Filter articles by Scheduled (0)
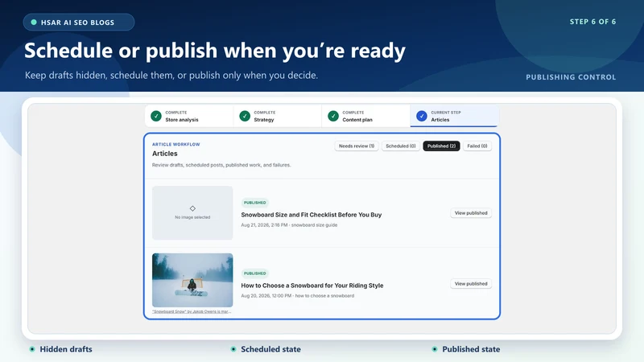The height and width of the screenshot is (362, 644). [400, 146]
